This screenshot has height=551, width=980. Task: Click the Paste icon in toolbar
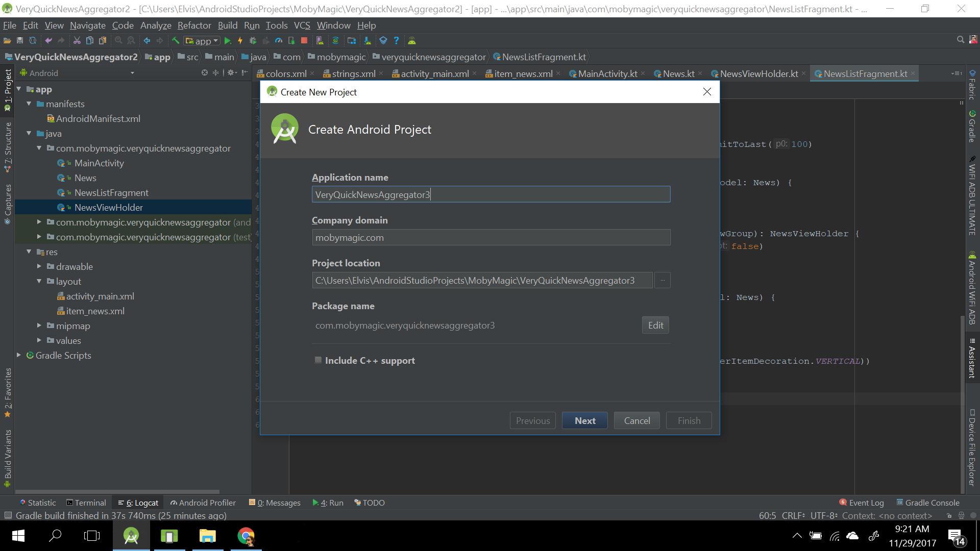point(103,41)
